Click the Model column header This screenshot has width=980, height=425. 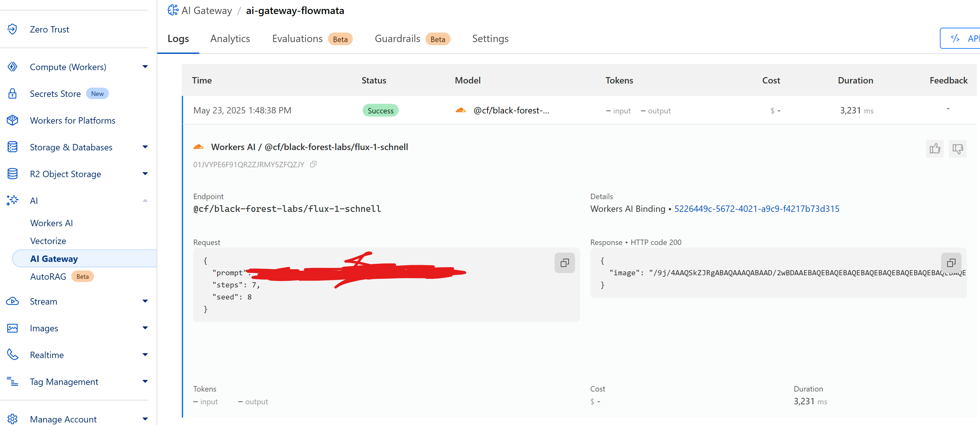pyautogui.click(x=468, y=80)
